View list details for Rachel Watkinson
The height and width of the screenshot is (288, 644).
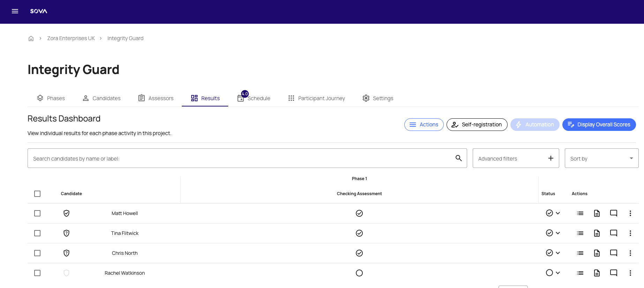point(580,273)
